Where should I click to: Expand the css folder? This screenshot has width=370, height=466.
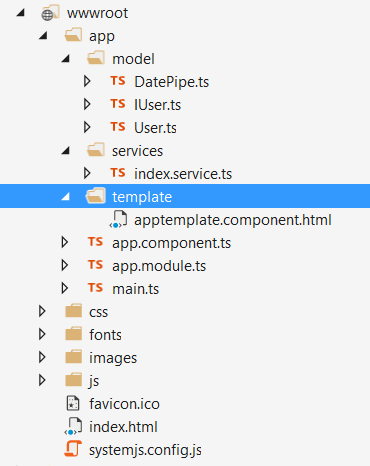(42, 311)
